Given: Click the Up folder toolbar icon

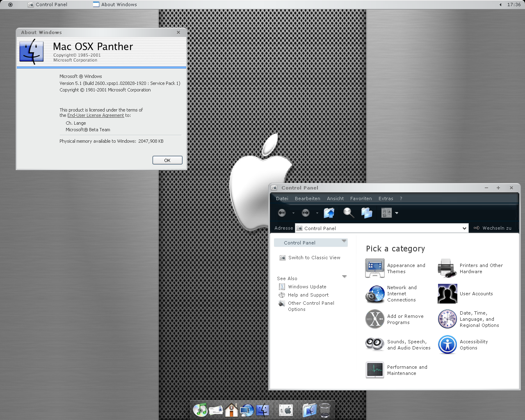Looking at the screenshot, I should 329,213.
